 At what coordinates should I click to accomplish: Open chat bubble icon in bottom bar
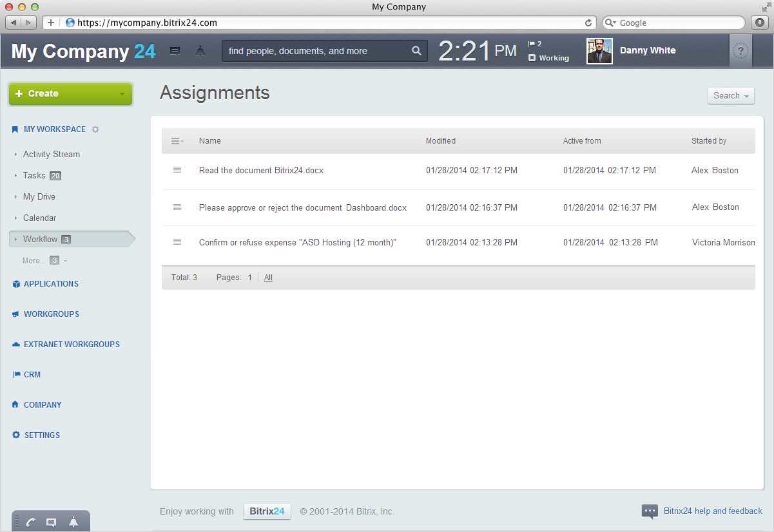[52, 522]
